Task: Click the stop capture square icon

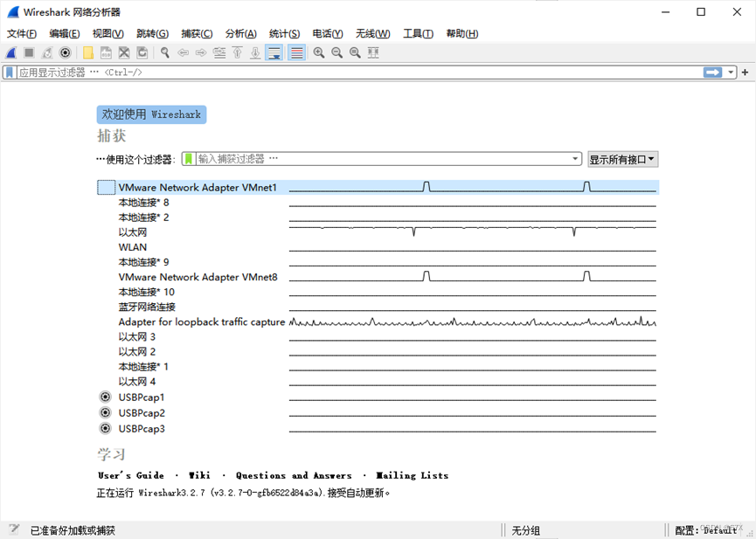Action: [x=29, y=52]
